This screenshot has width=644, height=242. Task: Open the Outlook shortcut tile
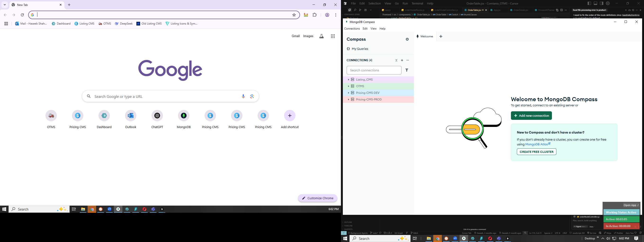point(131,119)
